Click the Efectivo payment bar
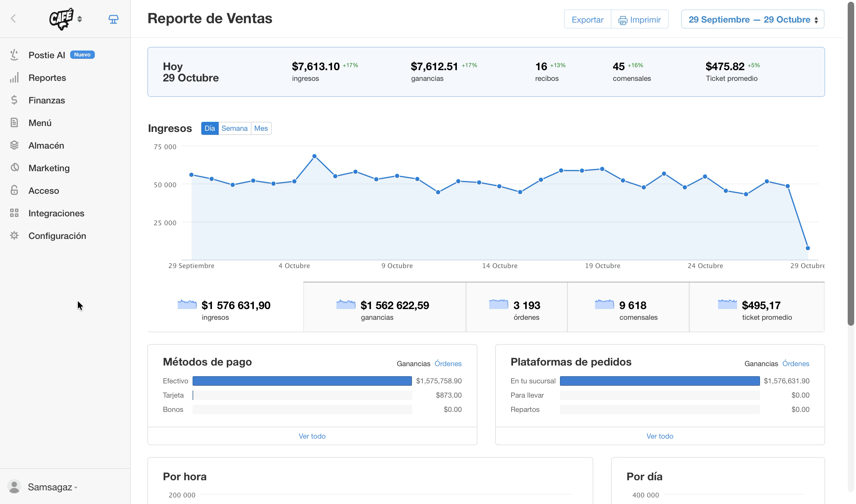856x504 pixels. (x=302, y=381)
